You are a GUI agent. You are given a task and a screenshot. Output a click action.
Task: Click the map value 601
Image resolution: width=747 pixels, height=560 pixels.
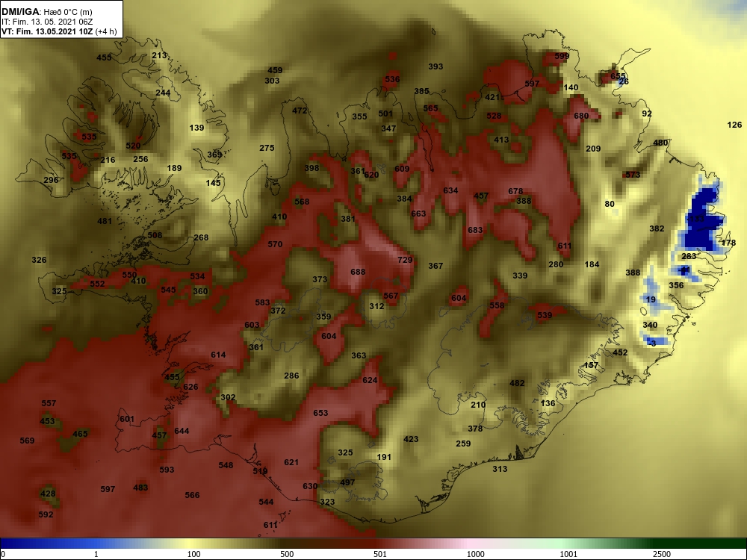127,419
